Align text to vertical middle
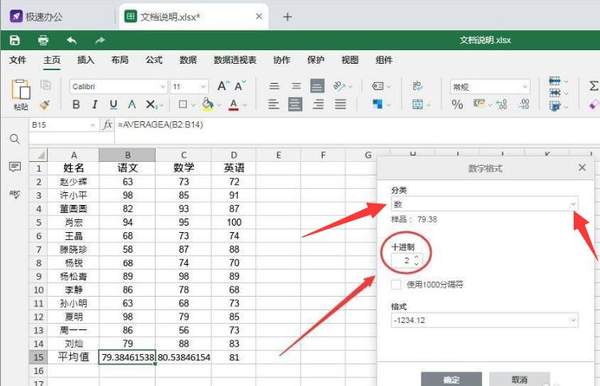 tap(296, 86)
